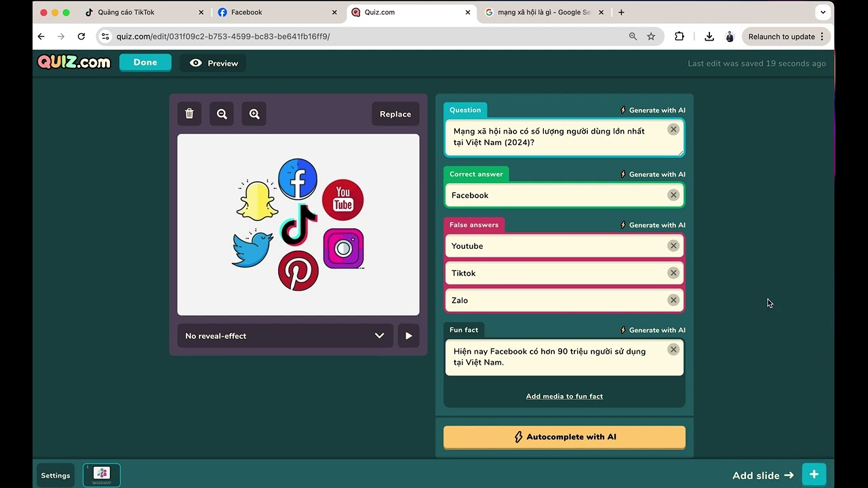The image size is (868, 488).
Task: Click Relaunch to update button
Action: [781, 37]
